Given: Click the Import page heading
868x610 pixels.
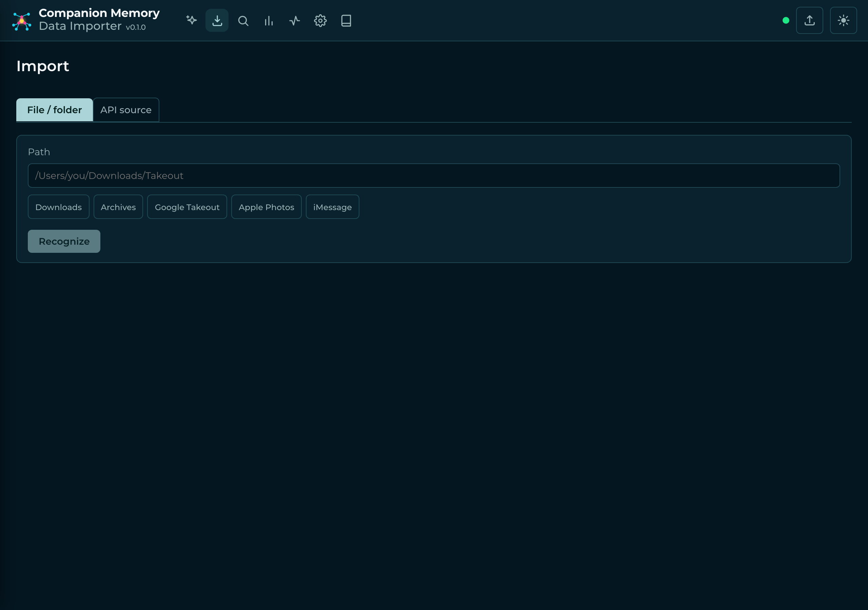Looking at the screenshot, I should [x=43, y=66].
